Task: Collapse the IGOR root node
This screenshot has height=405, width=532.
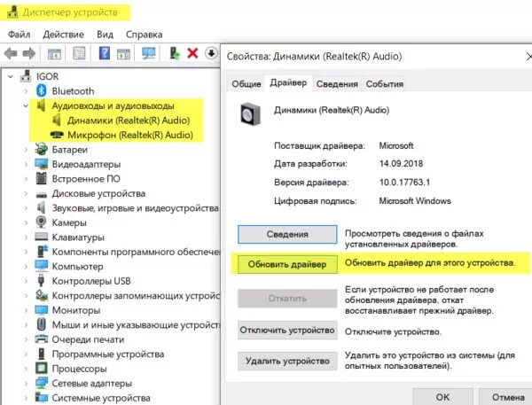Action: point(11,77)
